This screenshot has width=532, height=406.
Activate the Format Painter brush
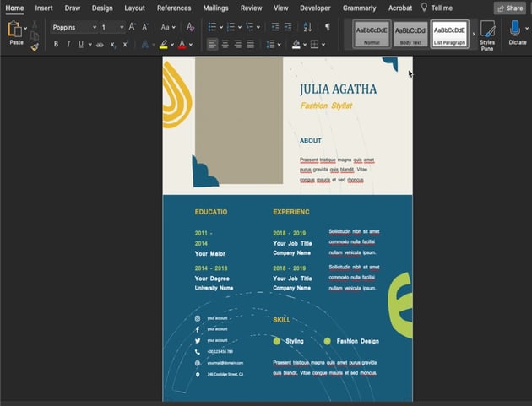35,46
